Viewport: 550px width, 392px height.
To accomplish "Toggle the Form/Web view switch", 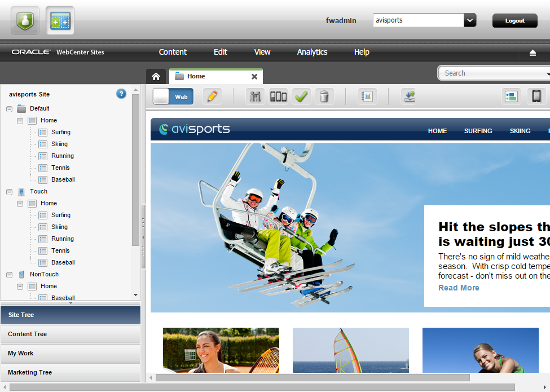I will [173, 96].
